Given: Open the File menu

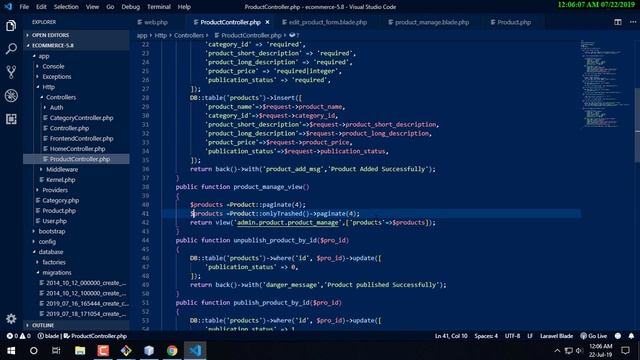Looking at the screenshot, I should click(x=24, y=7).
